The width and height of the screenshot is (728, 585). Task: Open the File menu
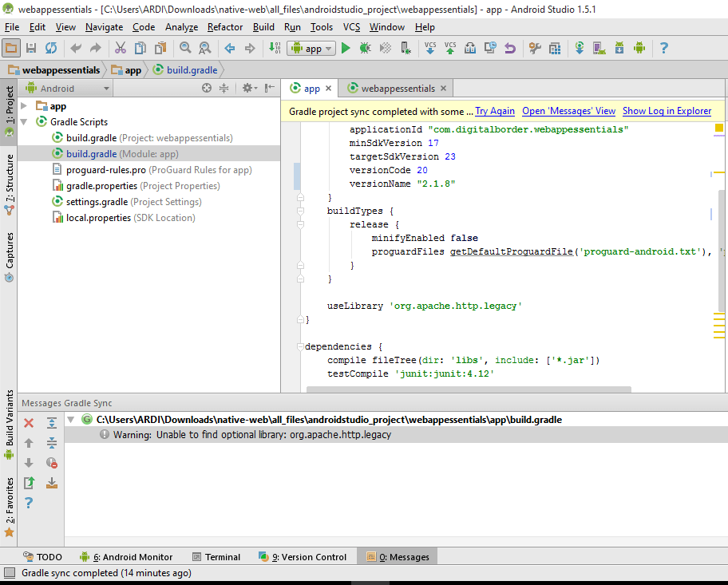coord(12,27)
